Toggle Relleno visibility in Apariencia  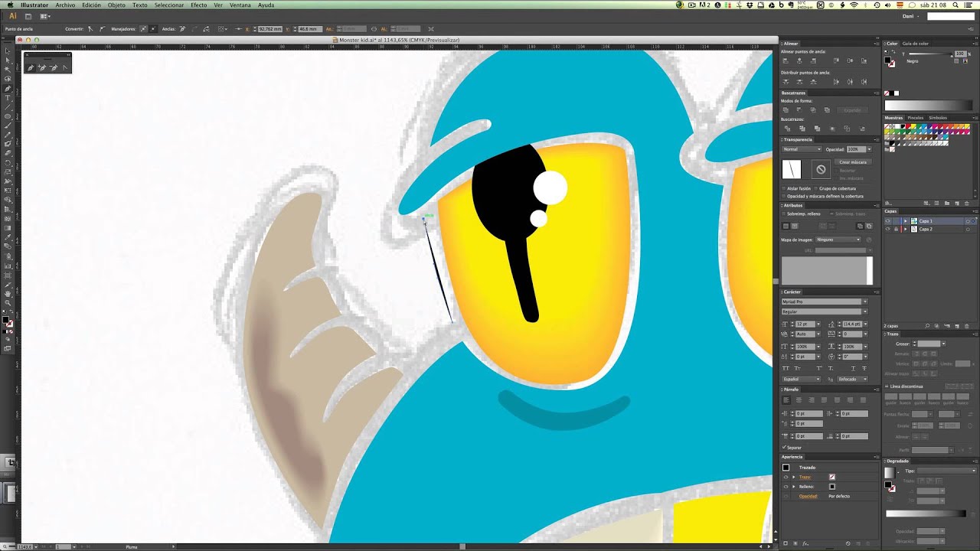tap(786, 487)
